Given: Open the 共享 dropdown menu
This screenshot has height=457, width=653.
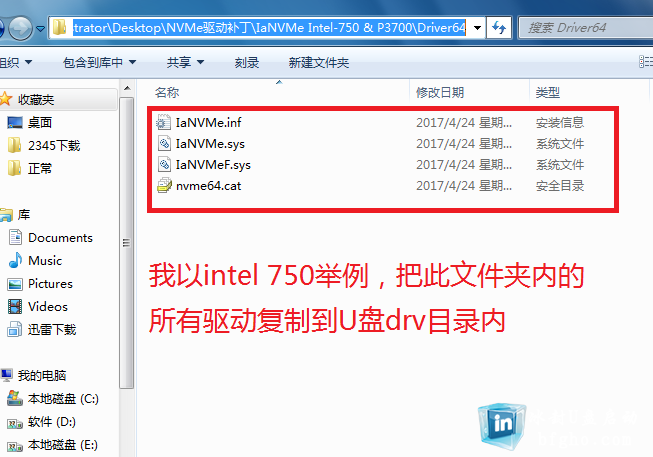Looking at the screenshot, I should click(185, 62).
